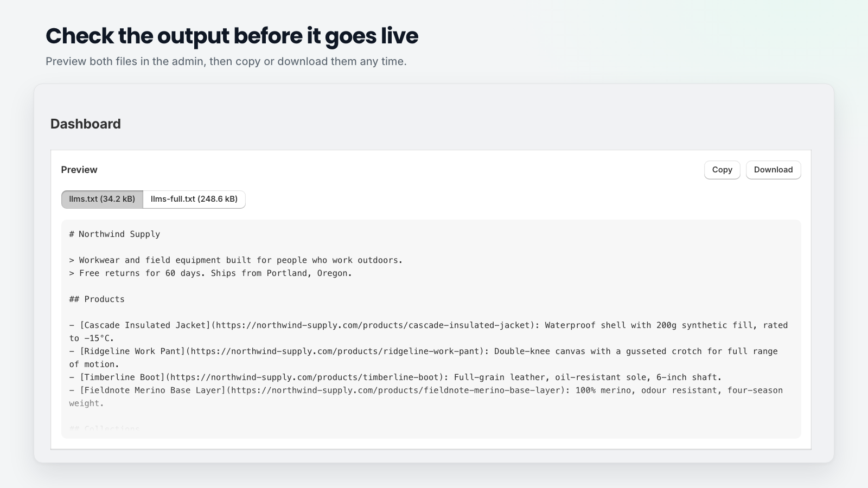The width and height of the screenshot is (868, 488).
Task: Open the llms-full.txt tab
Action: point(194,199)
